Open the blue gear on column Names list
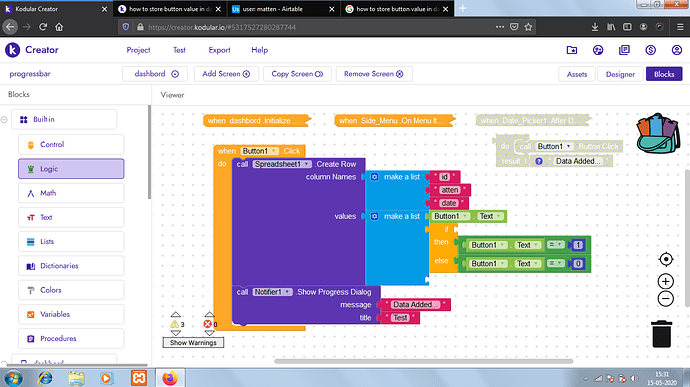 pos(374,177)
